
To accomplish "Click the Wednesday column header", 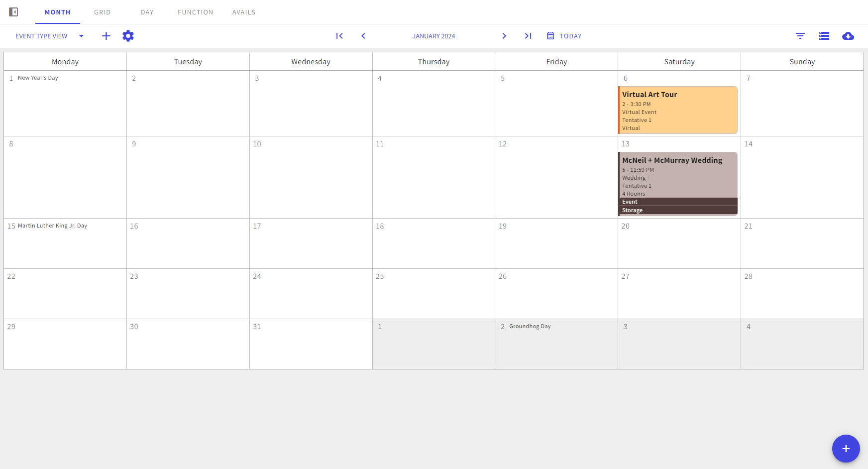I will tap(311, 61).
